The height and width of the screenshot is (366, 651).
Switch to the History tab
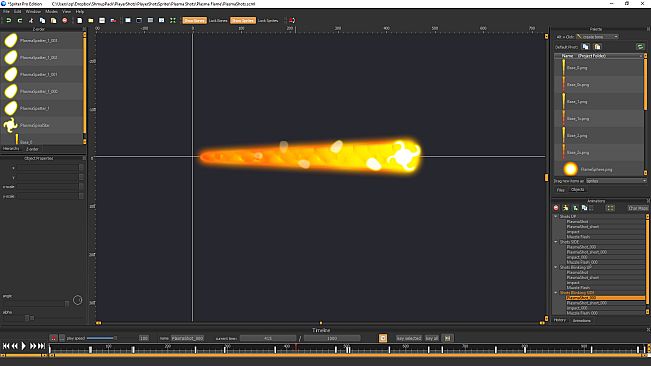click(x=560, y=320)
